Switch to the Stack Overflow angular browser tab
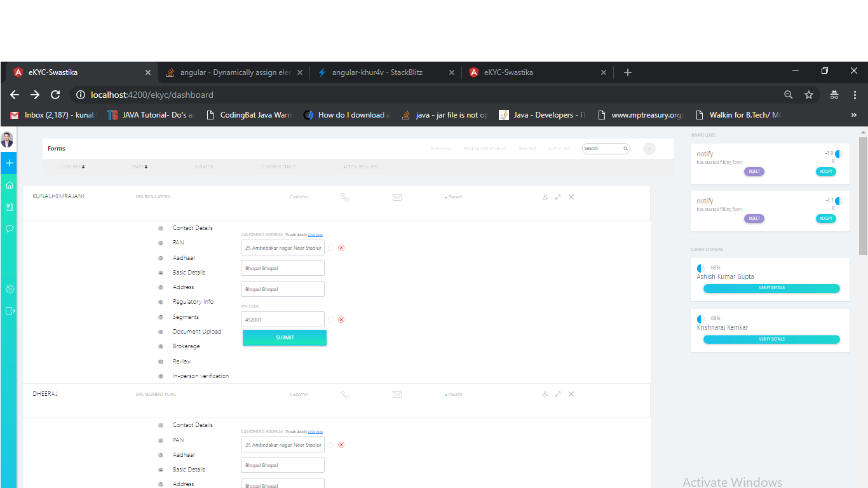The width and height of the screenshot is (868, 488). pyautogui.click(x=234, y=72)
